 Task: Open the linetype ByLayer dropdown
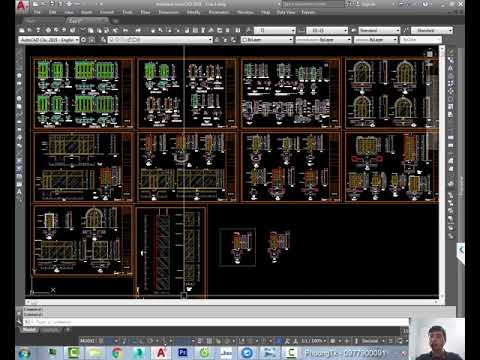[x=323, y=40]
